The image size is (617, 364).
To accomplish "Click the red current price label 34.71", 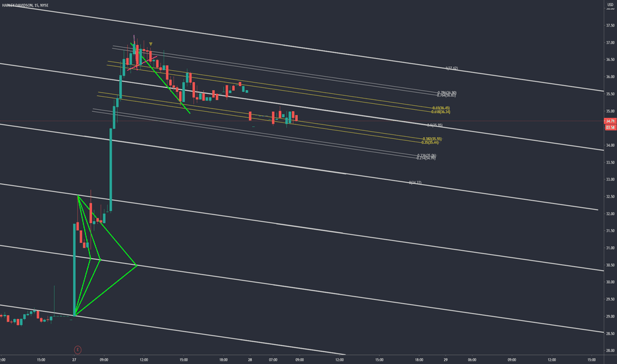I will [x=610, y=121].
